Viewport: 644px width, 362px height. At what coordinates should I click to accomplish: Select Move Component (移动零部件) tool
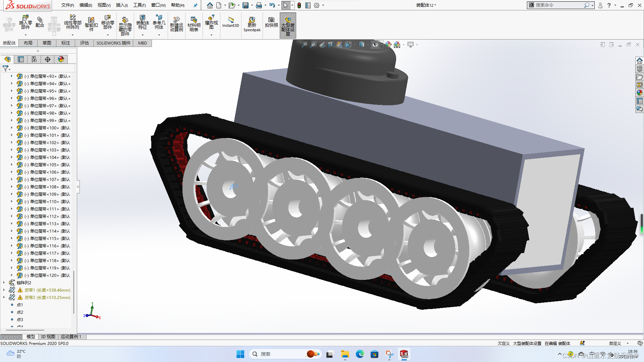[108, 22]
